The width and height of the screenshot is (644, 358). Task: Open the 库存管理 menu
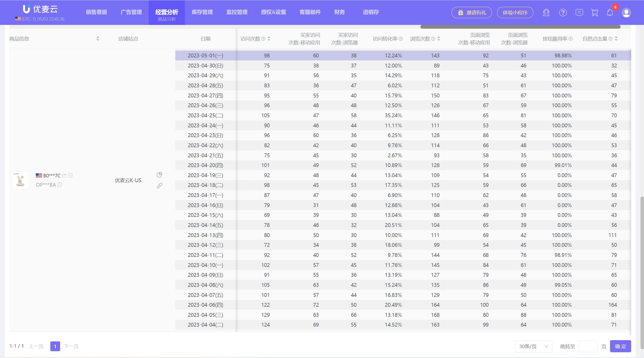202,12
